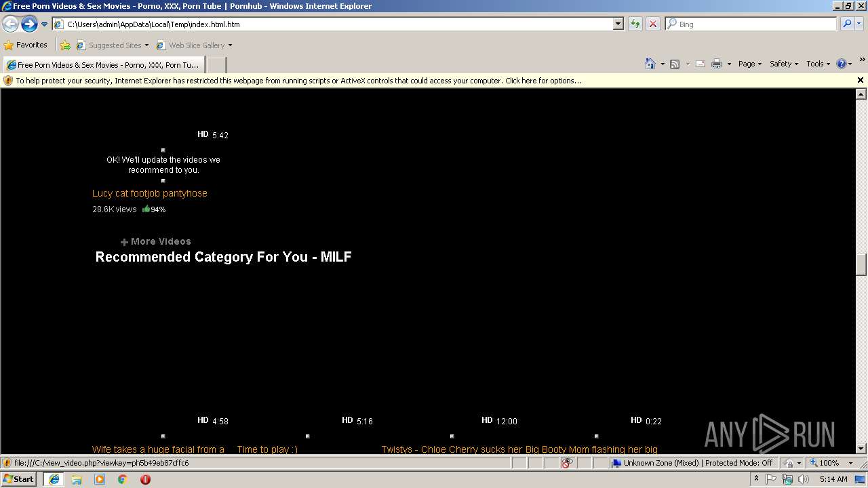Expand the Print options dropdown arrow
The width and height of the screenshot is (868, 488).
729,64
